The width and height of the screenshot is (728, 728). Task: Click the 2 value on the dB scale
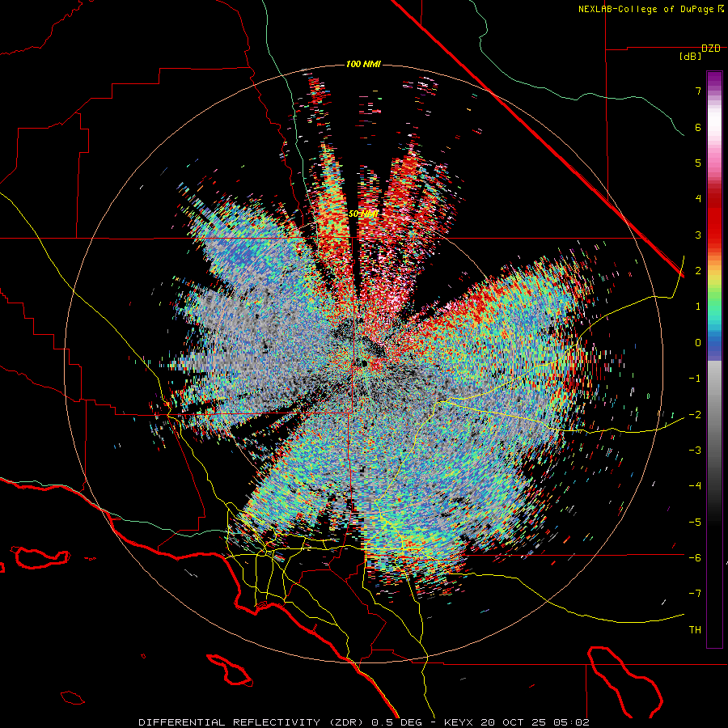698,271
